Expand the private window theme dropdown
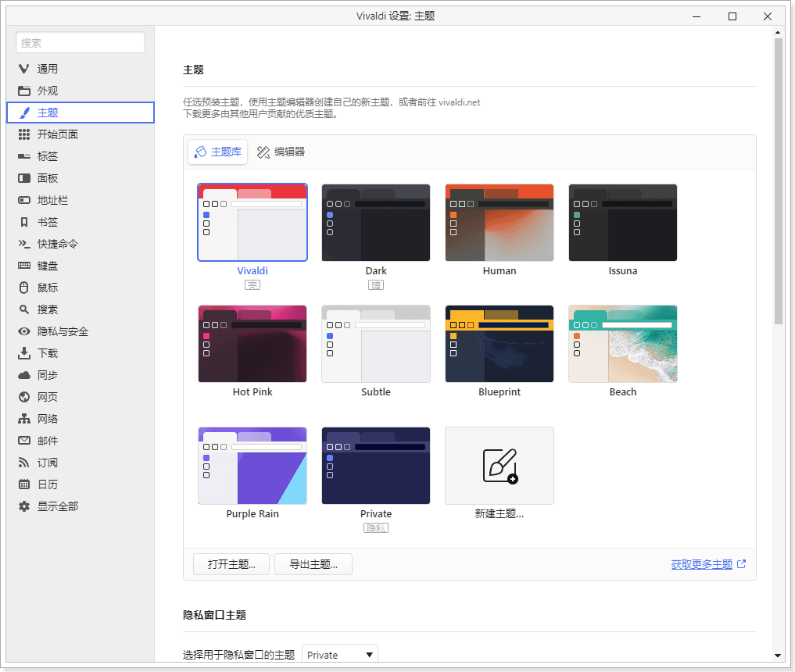795x672 pixels. coord(340,655)
